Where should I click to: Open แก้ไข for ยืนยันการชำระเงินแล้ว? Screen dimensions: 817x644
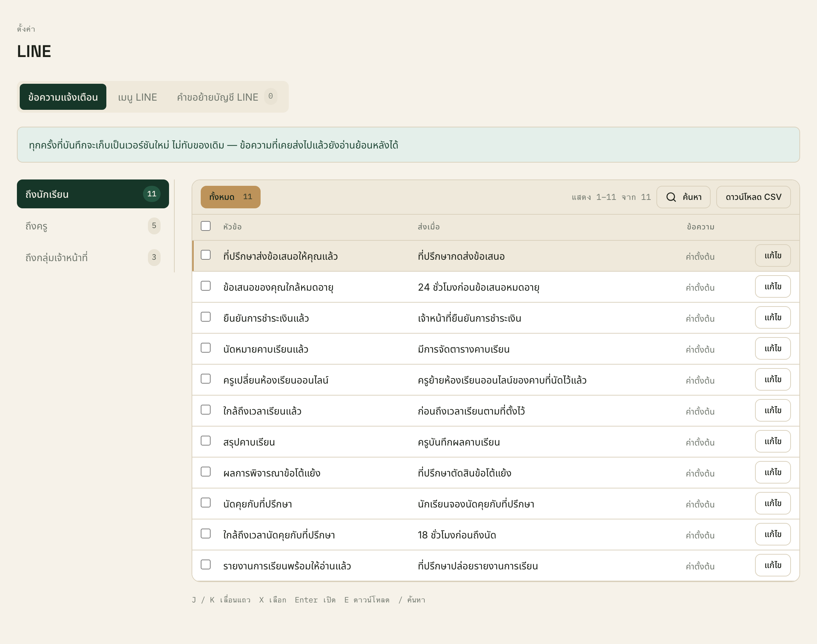pos(773,317)
